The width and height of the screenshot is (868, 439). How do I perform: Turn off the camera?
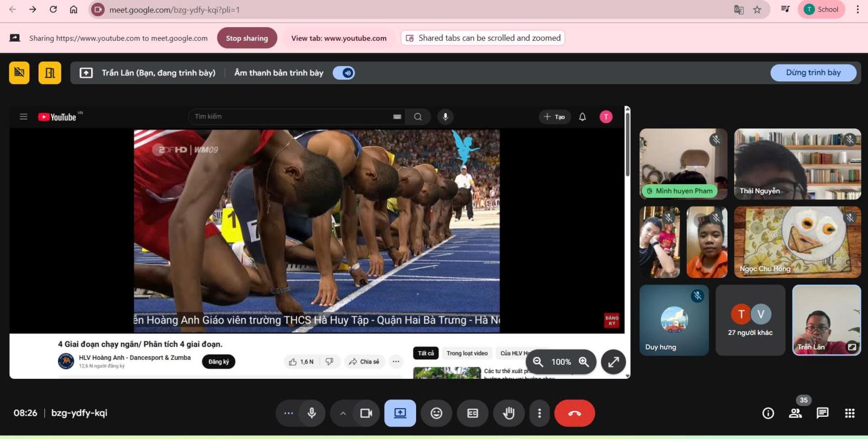[x=366, y=414]
